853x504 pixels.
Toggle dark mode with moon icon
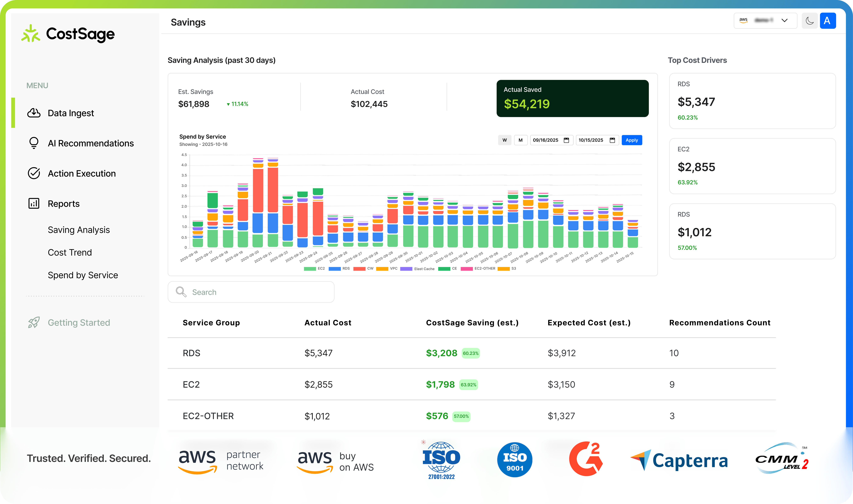[810, 21]
